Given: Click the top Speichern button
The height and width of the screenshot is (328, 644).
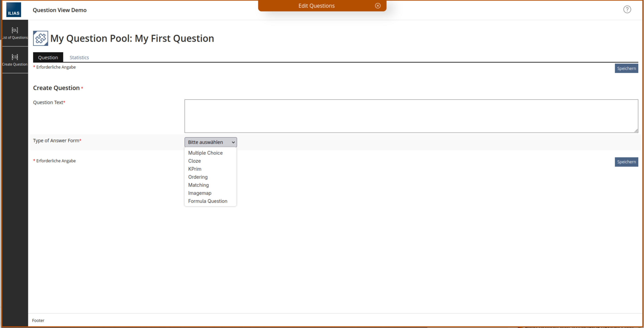Looking at the screenshot, I should (x=626, y=68).
